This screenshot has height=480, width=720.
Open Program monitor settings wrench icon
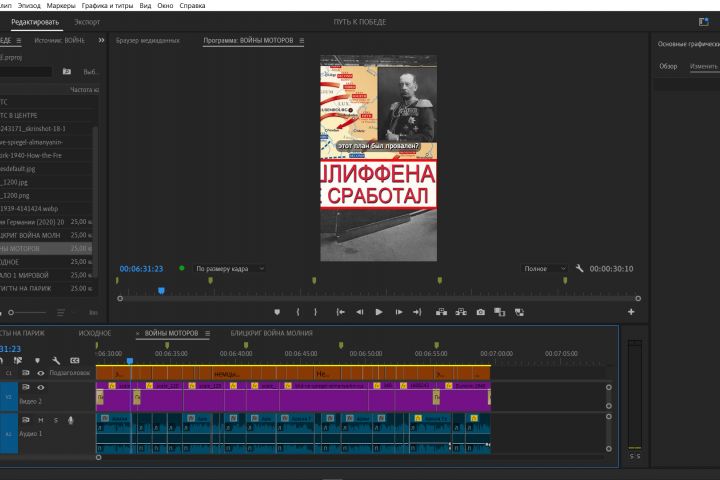point(580,269)
